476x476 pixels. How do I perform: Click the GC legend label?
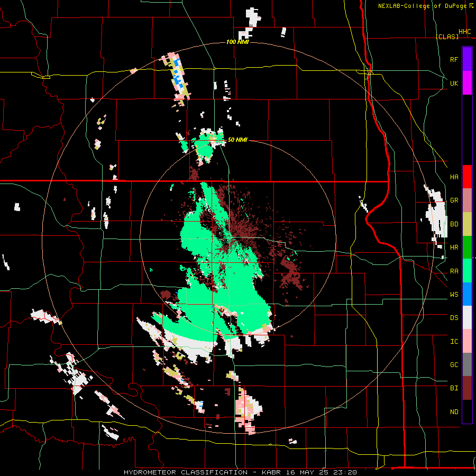coord(454,365)
